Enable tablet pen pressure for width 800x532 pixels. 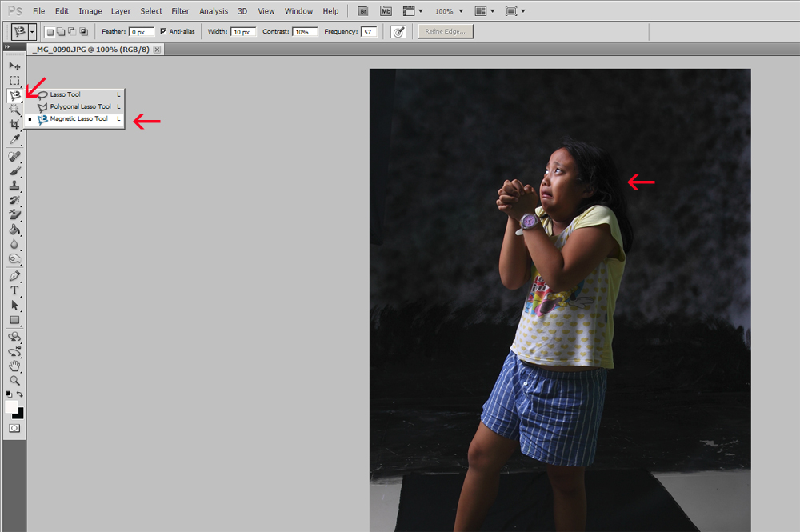[398, 32]
